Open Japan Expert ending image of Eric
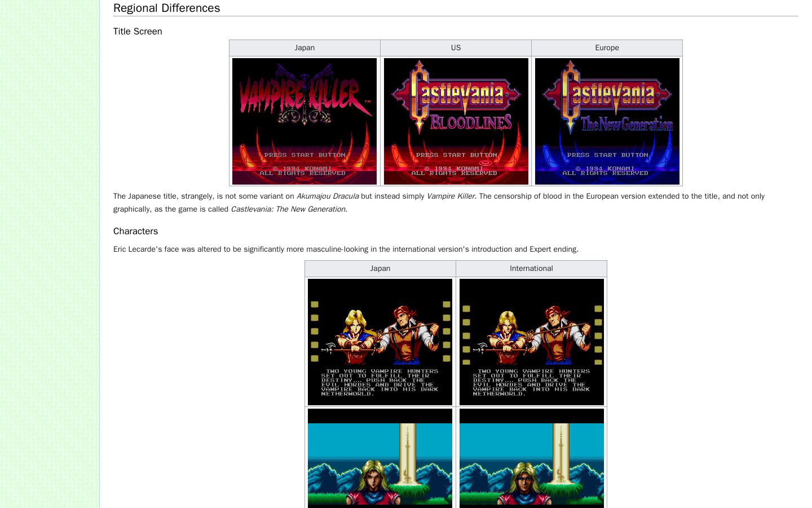The height and width of the screenshot is (508, 812). click(380, 458)
